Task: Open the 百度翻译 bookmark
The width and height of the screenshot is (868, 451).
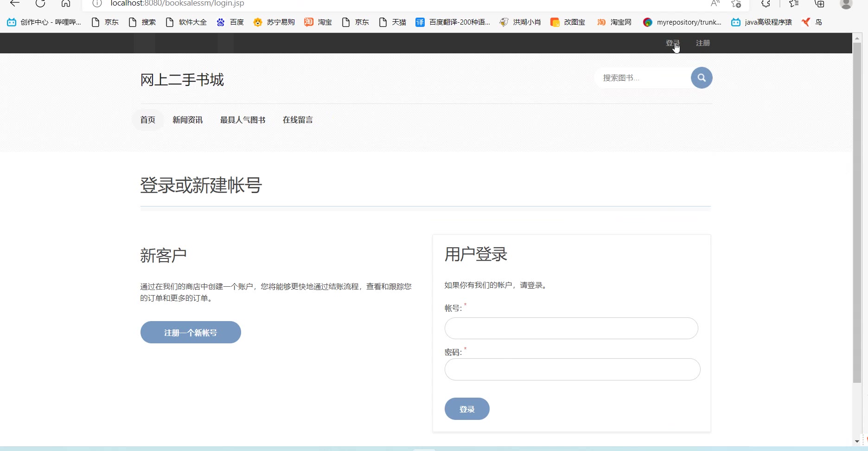Action: (453, 22)
